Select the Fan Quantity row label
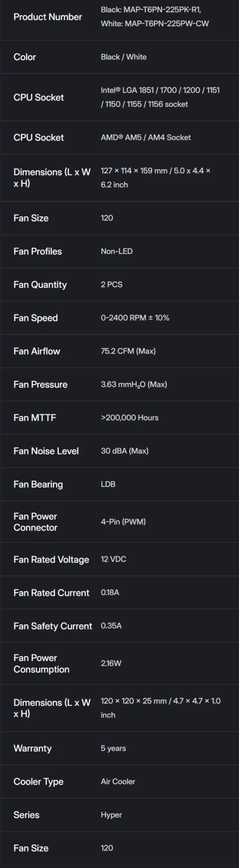This screenshot has width=239, height=868. [40, 284]
